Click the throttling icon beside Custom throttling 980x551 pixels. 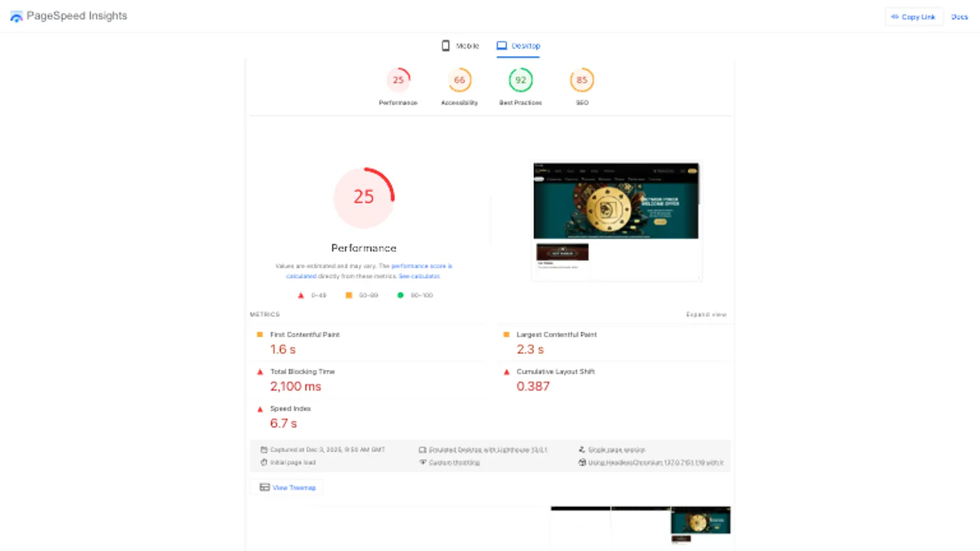(422, 462)
